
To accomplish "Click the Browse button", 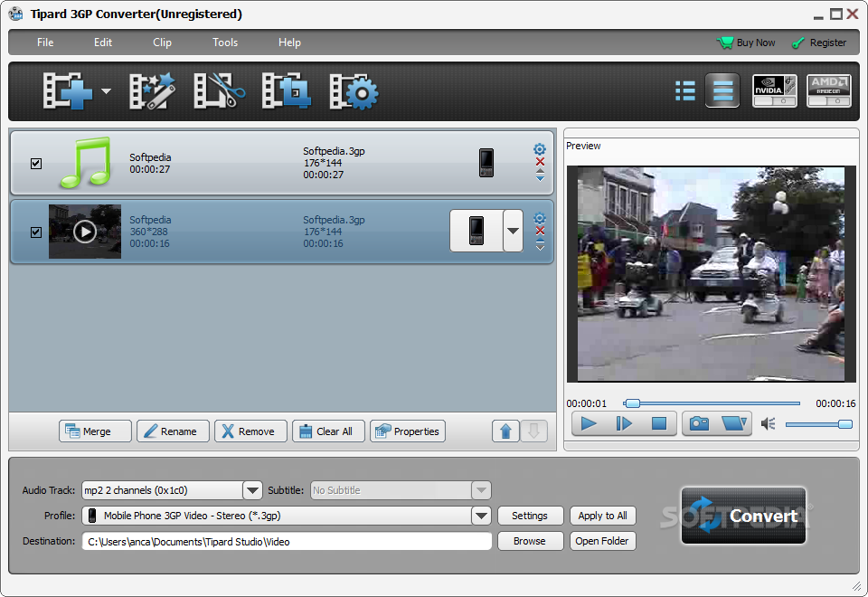I will tap(530, 541).
